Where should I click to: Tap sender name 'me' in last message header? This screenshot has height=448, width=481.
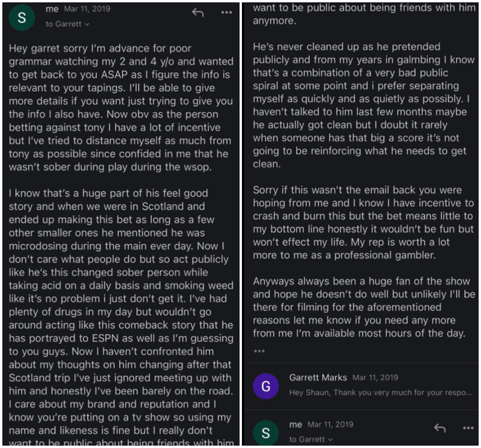(295, 425)
